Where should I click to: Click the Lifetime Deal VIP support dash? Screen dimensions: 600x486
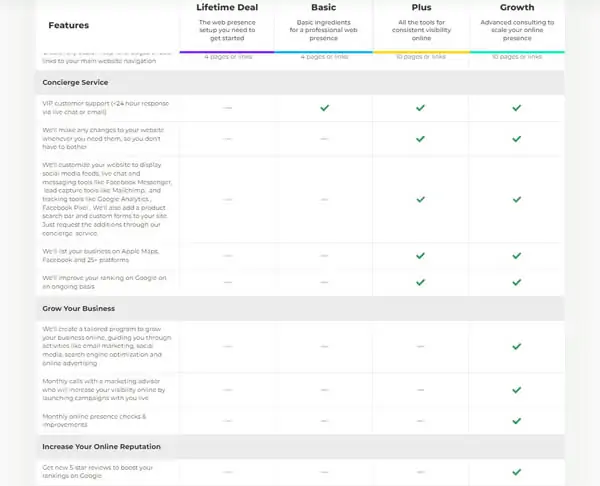(228, 108)
